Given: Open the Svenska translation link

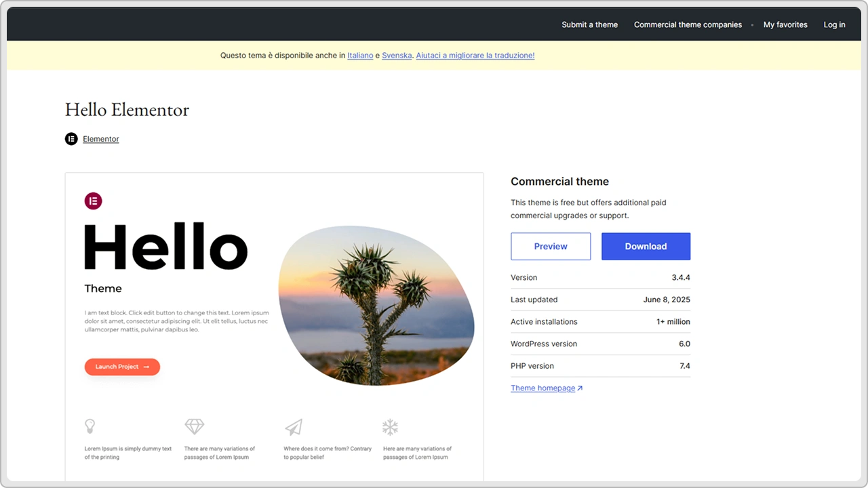Looking at the screenshot, I should point(397,56).
